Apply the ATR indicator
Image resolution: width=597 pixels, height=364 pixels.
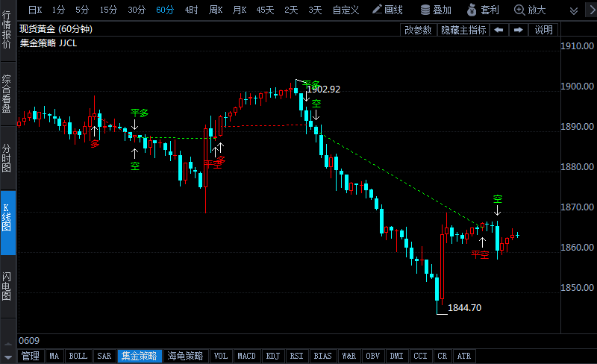point(463,356)
